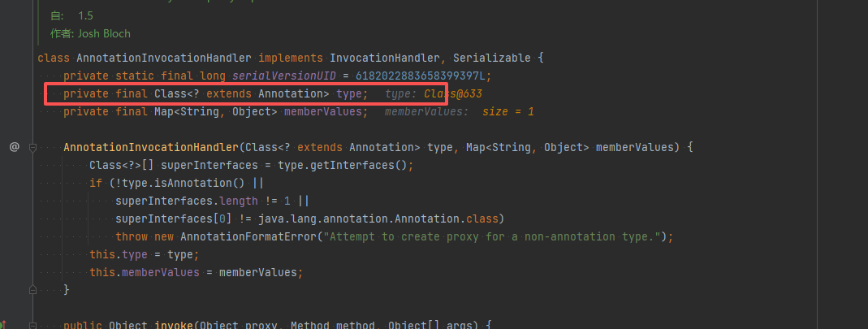This screenshot has width=868, height=329.
Task: Click superInterfaces.length in the if condition
Action: point(187,201)
